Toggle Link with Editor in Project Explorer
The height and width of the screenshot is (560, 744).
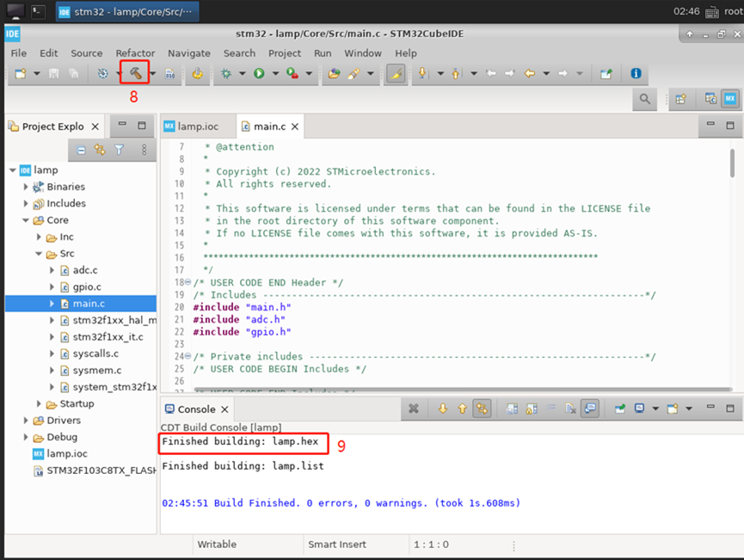(100, 150)
